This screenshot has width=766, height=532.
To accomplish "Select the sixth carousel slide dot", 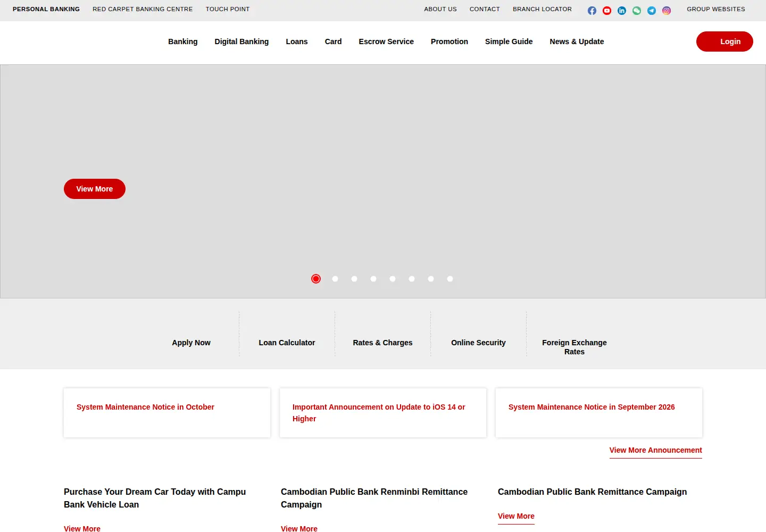I will click(x=412, y=279).
